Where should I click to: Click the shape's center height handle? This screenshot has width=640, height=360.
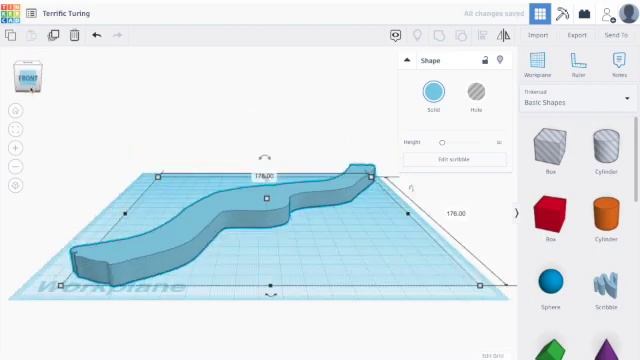pyautogui.click(x=267, y=198)
